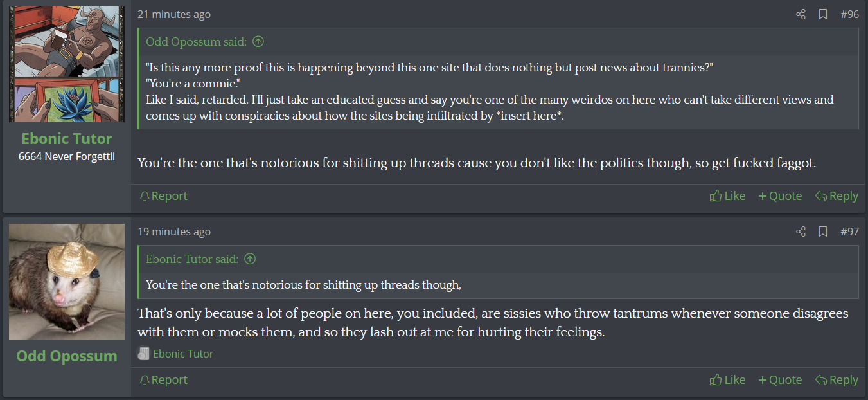The height and width of the screenshot is (400, 868).
Task: Open the '21 minutes ago' timestamp link
Action: tap(174, 14)
